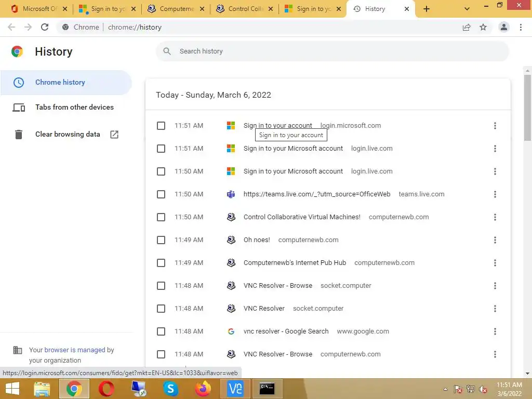Close the History tab

point(406,9)
